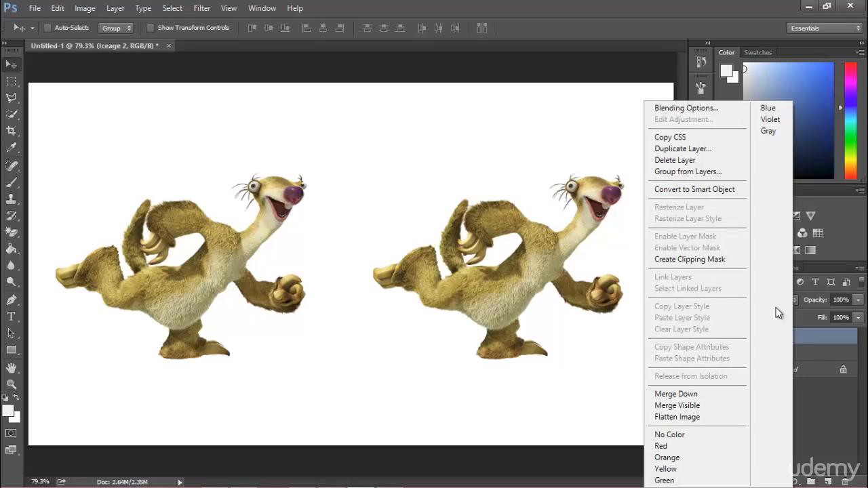This screenshot has width=868, height=488.
Task: Select the Crop tool
Action: click(x=12, y=131)
